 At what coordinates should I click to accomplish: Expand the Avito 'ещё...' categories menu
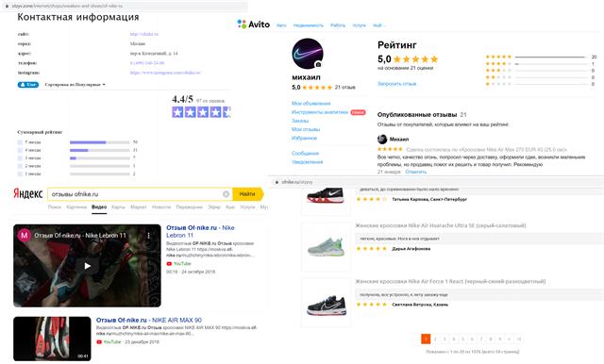377,25
